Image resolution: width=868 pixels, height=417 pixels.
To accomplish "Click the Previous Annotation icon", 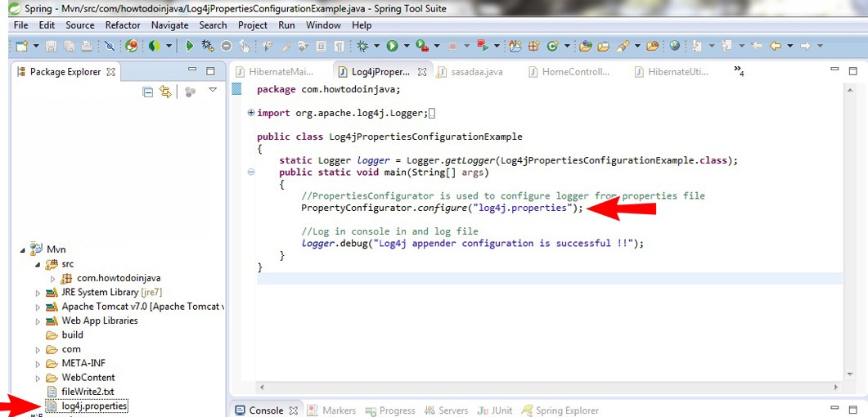I will tap(726, 46).
